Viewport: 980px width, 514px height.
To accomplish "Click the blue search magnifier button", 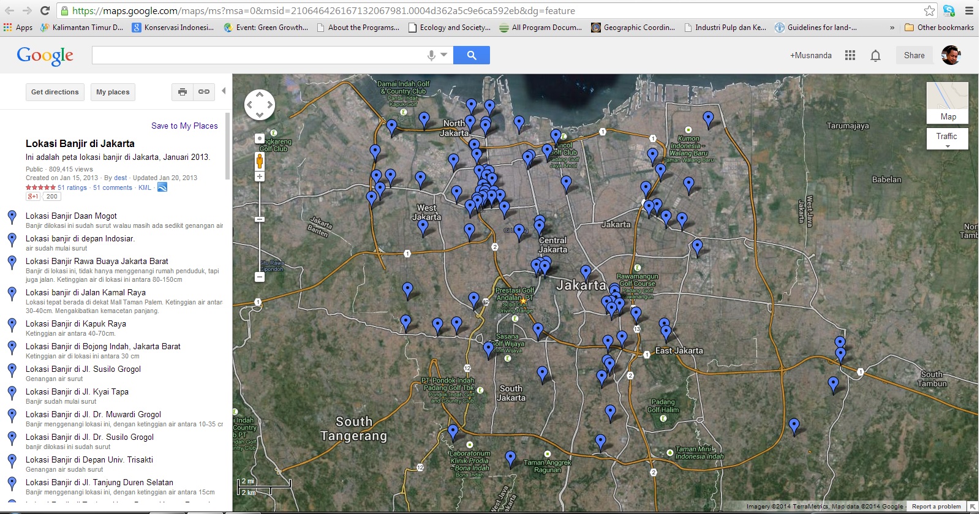I will [x=471, y=55].
